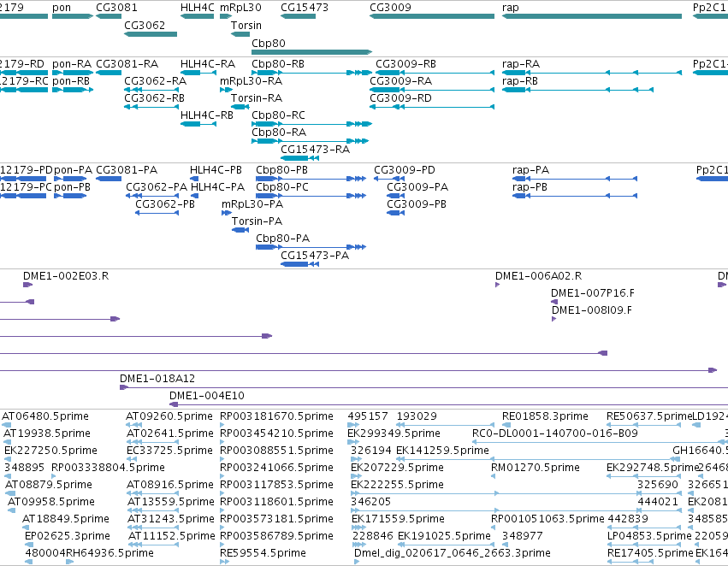This screenshot has width=728, height=566.
Task: Click protein mRpL30-PA
Action: [252, 204]
